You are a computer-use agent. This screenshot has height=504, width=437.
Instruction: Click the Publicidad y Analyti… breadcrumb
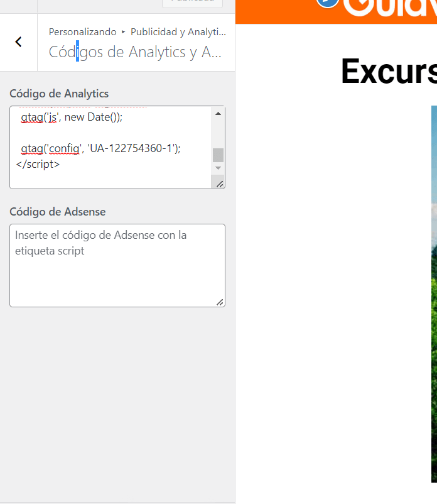tap(178, 32)
